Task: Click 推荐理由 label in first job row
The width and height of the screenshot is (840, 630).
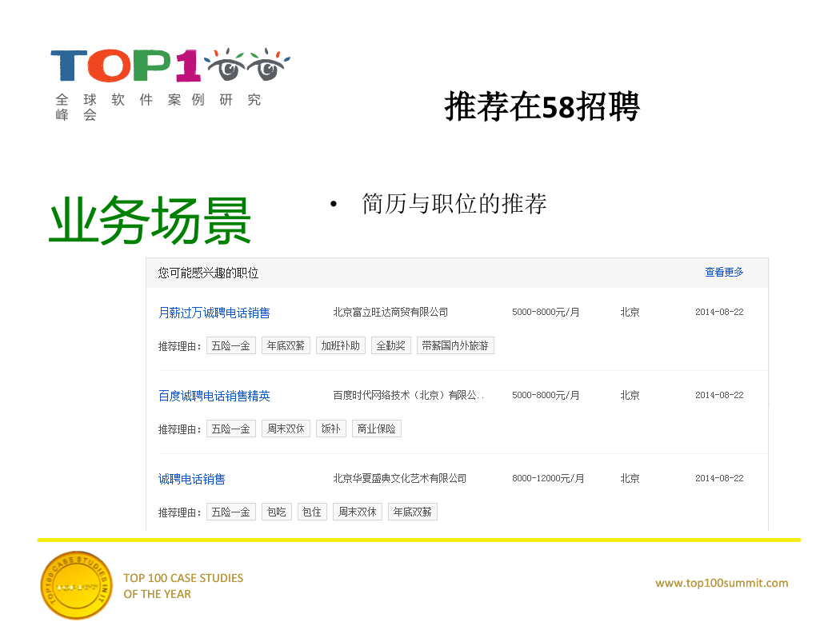Action: tap(179, 347)
